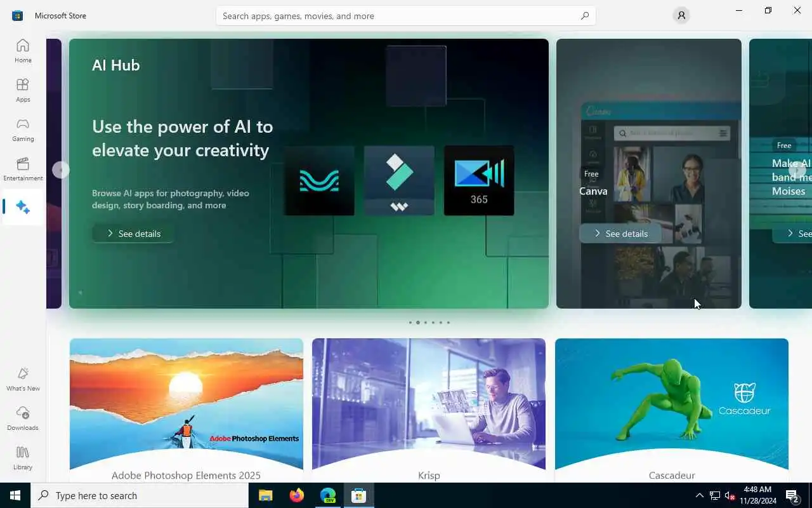
Task: Click the network status tray icon
Action: [714, 495]
